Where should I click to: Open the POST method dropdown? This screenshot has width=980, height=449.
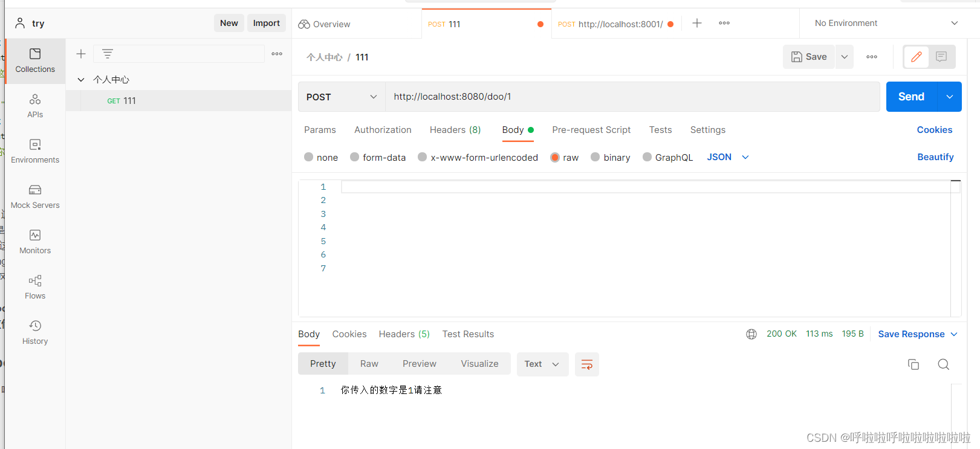342,97
